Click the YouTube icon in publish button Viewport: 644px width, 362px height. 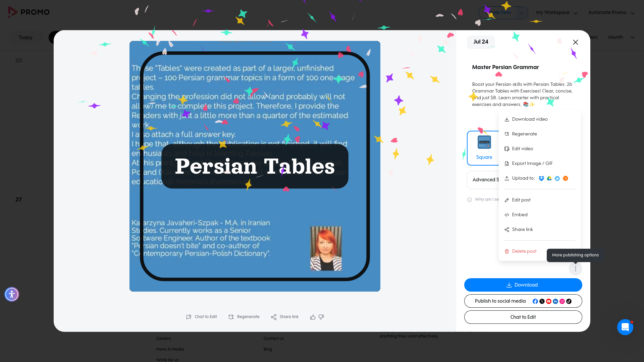[549, 301]
